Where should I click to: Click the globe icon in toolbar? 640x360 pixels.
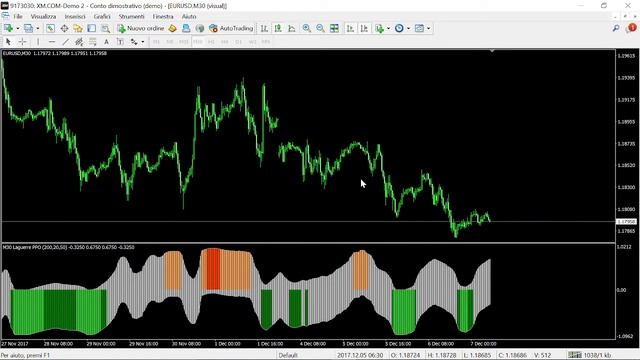coord(200,28)
